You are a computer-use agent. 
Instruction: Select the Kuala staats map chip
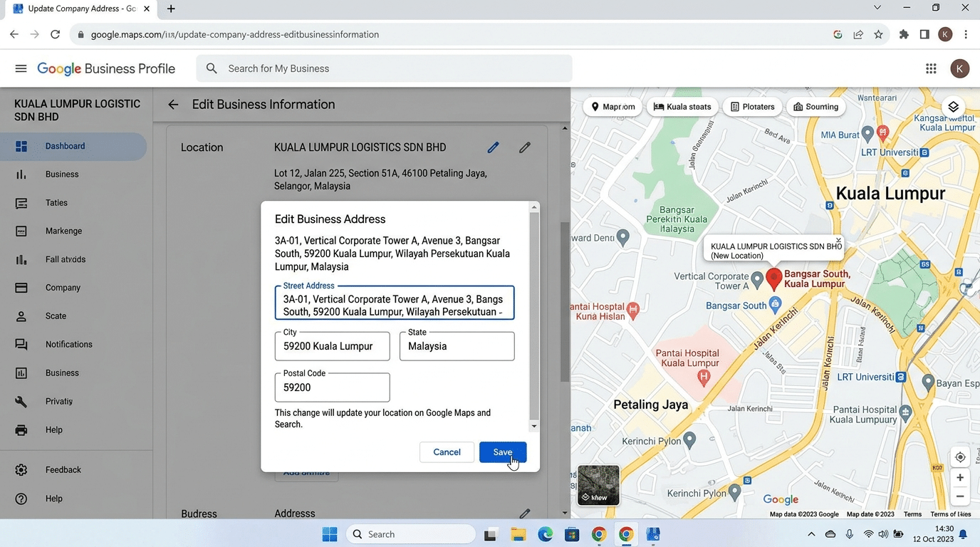click(682, 107)
